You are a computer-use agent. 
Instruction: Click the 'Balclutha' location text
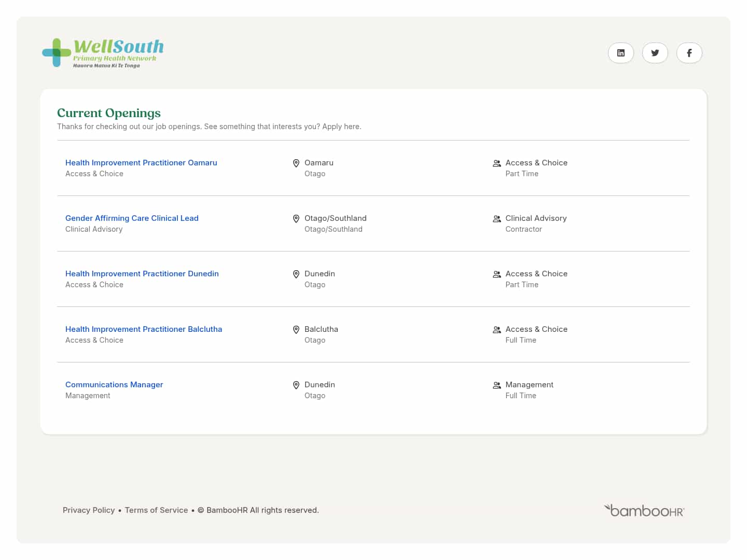tap(321, 329)
